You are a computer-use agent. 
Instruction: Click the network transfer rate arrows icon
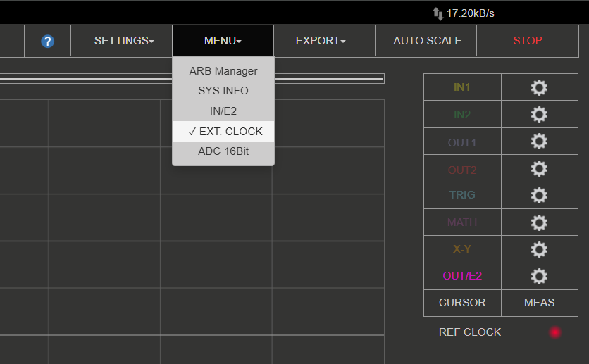point(438,13)
